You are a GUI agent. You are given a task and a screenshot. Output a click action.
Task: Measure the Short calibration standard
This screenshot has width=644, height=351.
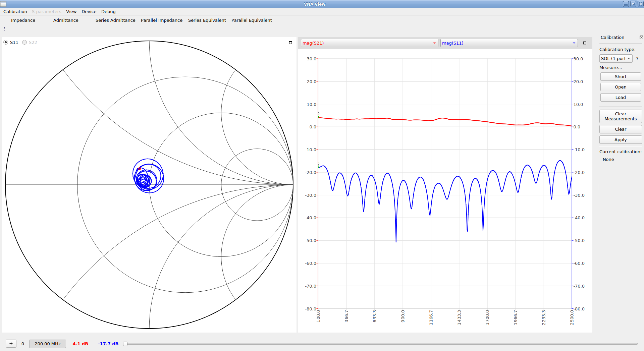[621, 76]
